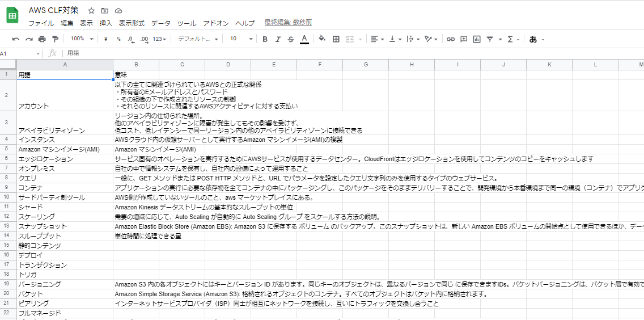Select row 19 header
The image size is (644, 320).
(8, 284)
